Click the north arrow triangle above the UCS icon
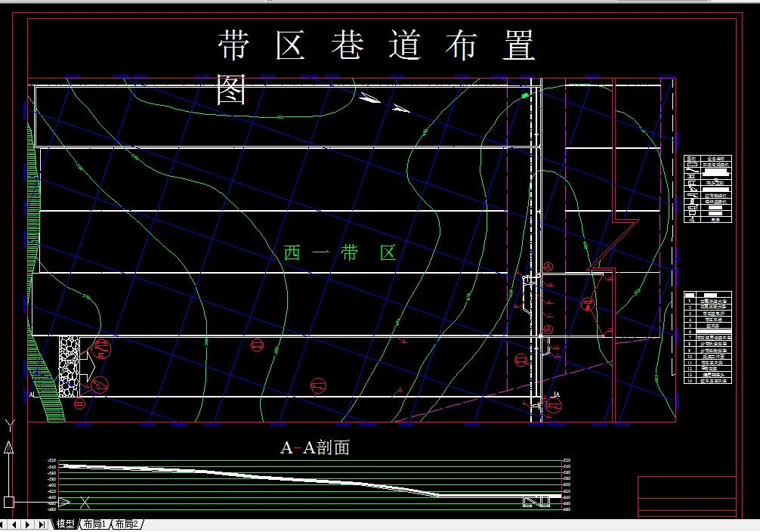This screenshot has width=760, height=532. click(x=8, y=447)
